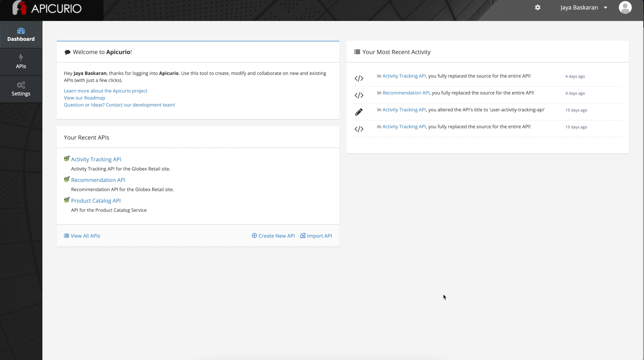Image resolution: width=644 pixels, height=360 pixels.
Task: Click the '4 days ago' timestamp of Recommendation activity
Action: [575, 93]
